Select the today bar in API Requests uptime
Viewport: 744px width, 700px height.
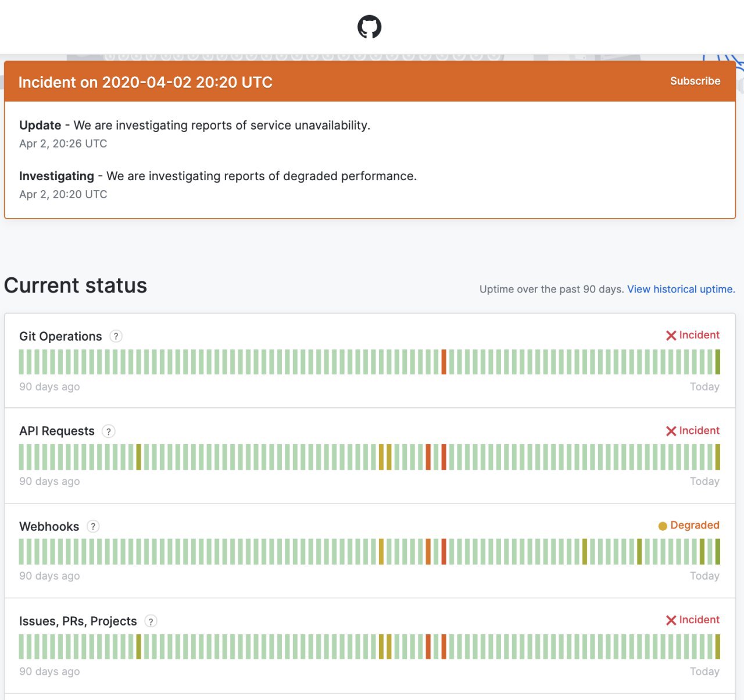717,457
